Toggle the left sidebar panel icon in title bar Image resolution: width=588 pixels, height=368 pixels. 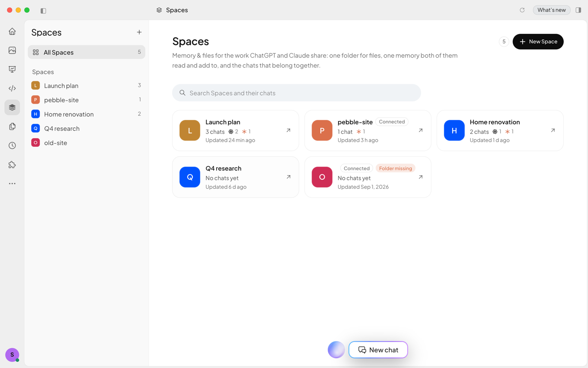pyautogui.click(x=43, y=10)
